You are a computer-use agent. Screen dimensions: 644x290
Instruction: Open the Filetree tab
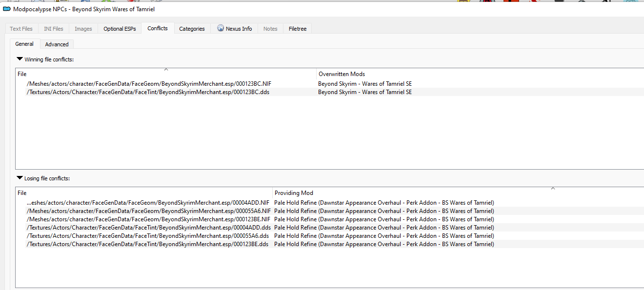298,29
